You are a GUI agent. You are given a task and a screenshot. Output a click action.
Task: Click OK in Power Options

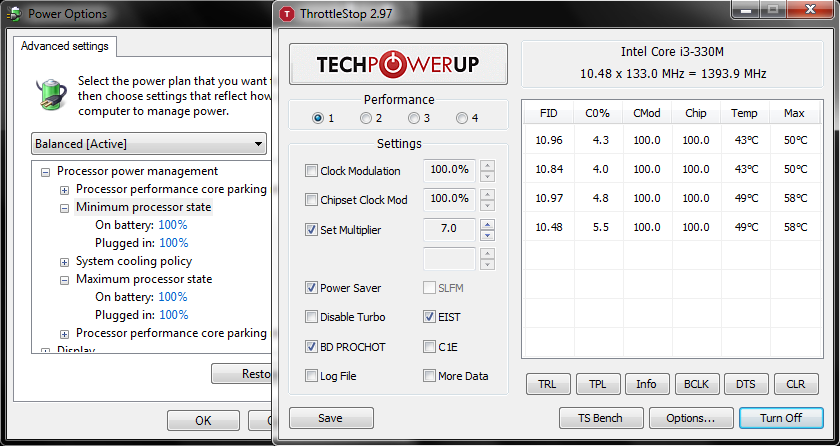203,421
